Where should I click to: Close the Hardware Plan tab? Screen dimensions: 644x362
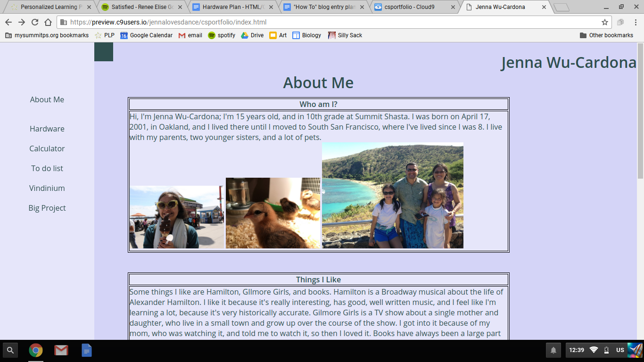(271, 7)
